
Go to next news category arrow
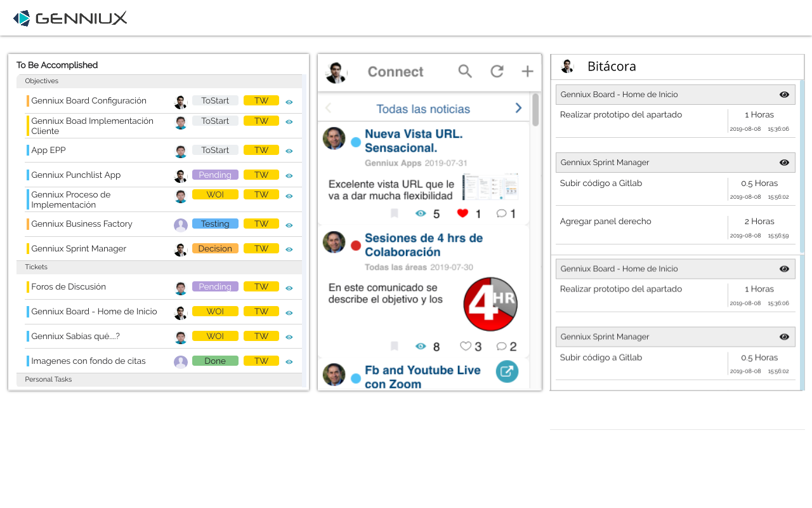click(x=518, y=108)
